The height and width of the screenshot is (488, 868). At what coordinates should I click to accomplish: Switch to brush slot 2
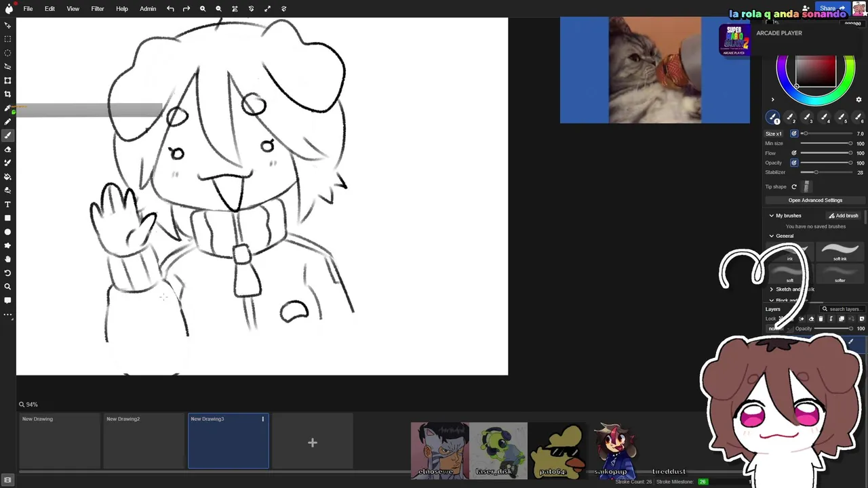tap(790, 118)
